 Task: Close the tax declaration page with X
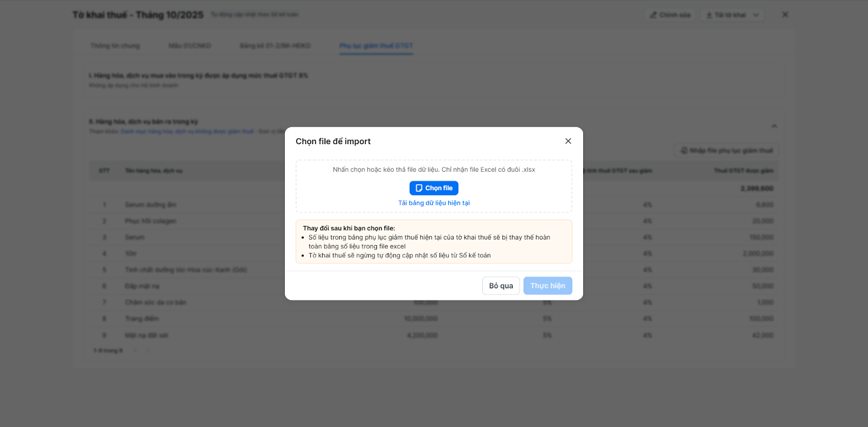(x=785, y=15)
